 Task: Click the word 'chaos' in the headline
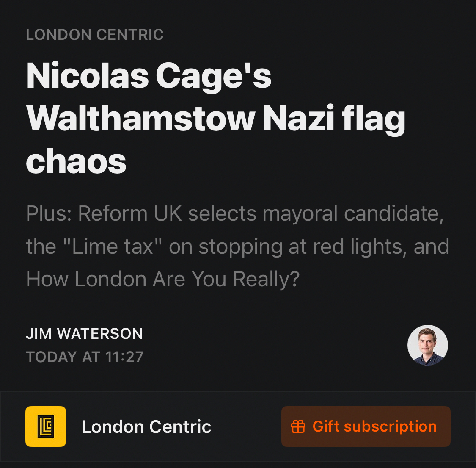(x=76, y=162)
